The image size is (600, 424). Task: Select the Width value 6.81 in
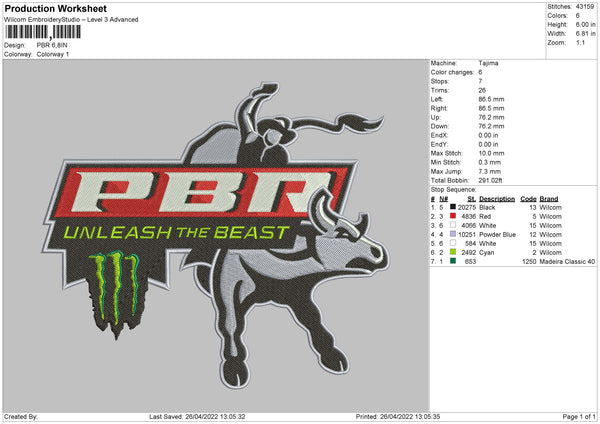click(585, 34)
